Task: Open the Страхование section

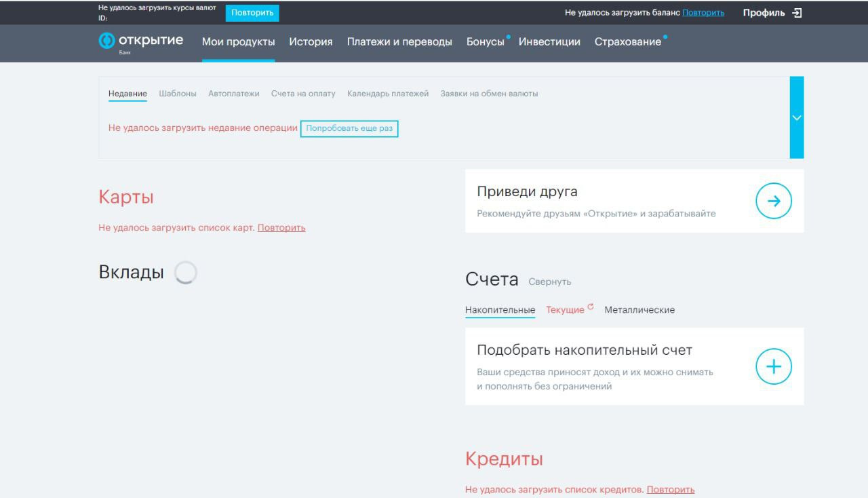Action: point(628,42)
